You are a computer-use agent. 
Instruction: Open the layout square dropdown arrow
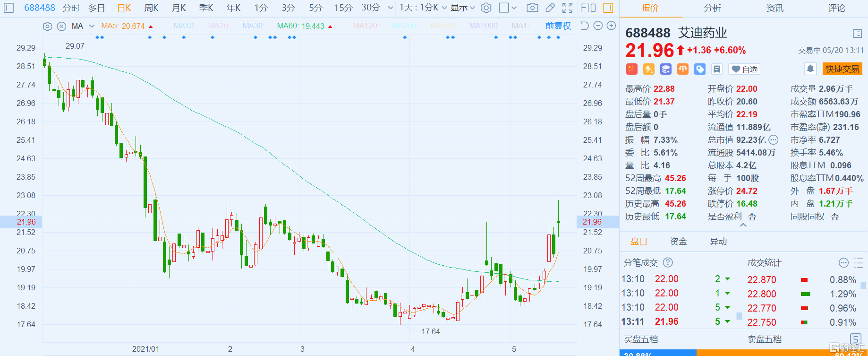[514, 8]
